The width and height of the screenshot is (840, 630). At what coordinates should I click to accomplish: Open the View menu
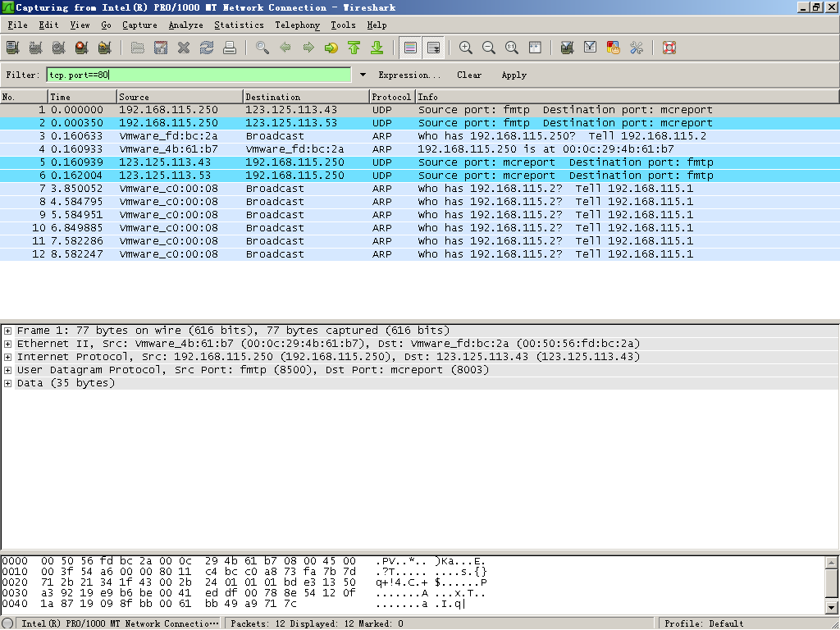pyautogui.click(x=80, y=25)
